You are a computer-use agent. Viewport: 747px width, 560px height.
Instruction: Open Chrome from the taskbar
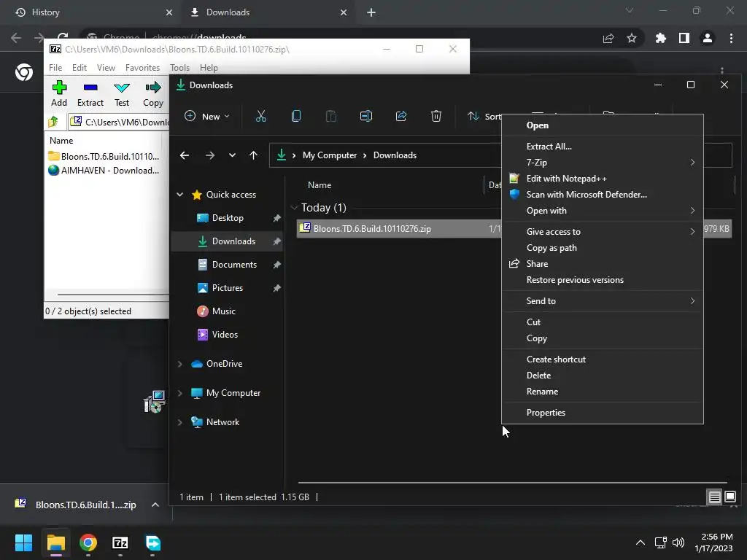point(88,542)
